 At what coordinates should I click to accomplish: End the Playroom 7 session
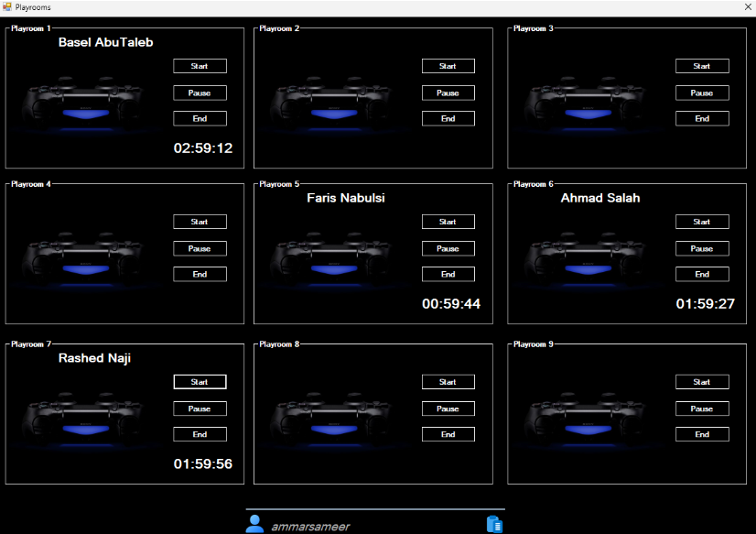point(200,435)
